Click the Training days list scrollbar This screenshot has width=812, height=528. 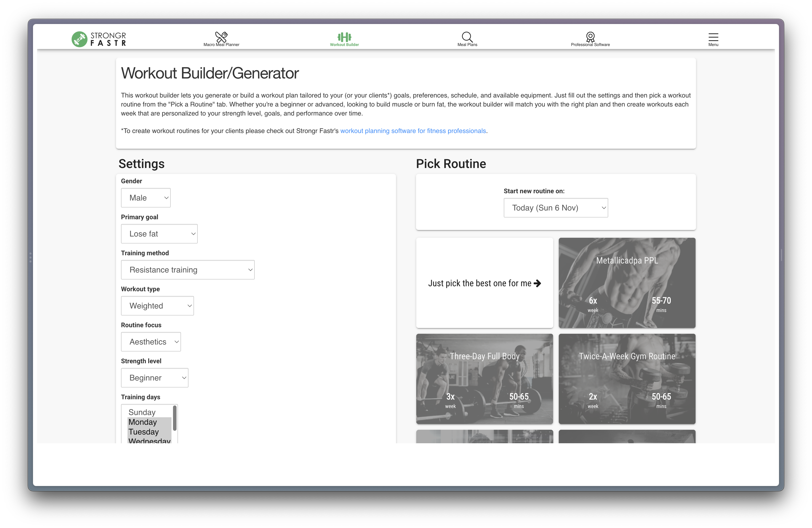point(175,418)
